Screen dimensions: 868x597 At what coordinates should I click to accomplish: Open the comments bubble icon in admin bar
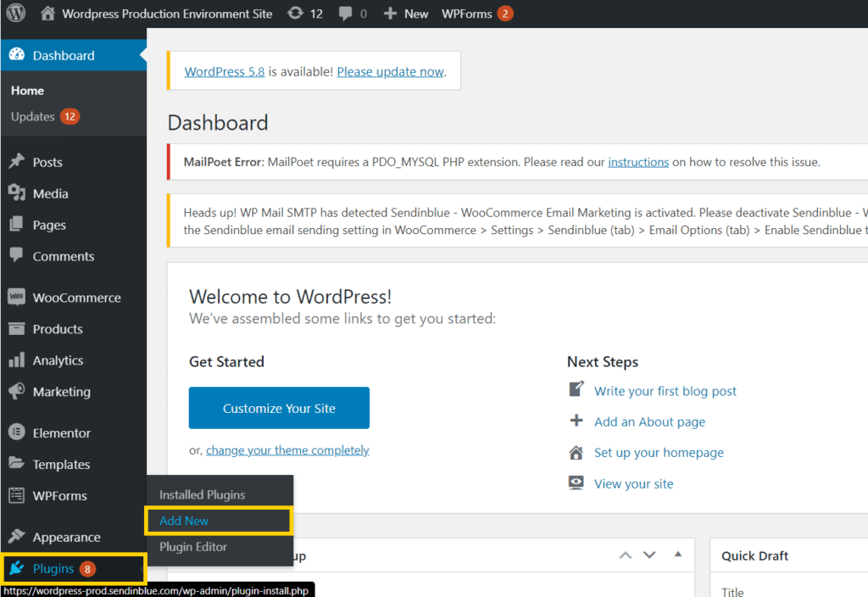(x=346, y=14)
